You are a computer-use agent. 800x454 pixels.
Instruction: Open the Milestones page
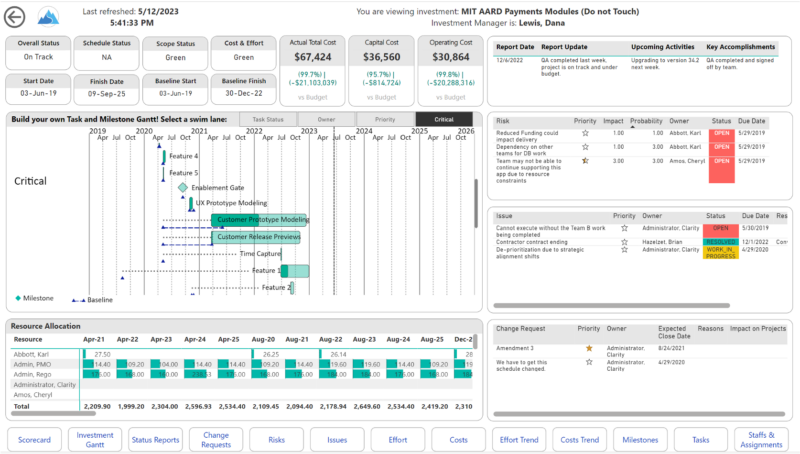click(640, 440)
